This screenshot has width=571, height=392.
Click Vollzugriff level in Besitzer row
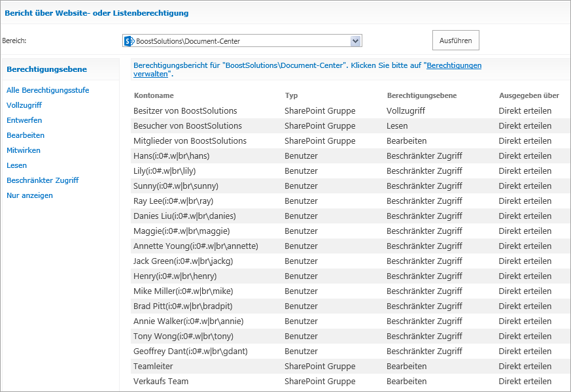tap(406, 111)
